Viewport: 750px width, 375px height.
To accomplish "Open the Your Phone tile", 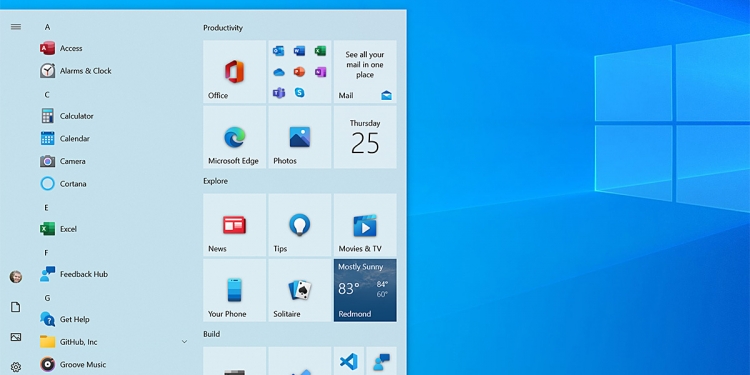I will (x=234, y=290).
